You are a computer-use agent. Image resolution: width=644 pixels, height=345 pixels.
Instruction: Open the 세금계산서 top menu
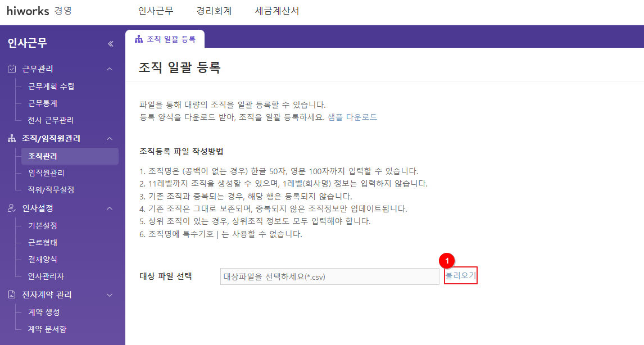coord(277,11)
